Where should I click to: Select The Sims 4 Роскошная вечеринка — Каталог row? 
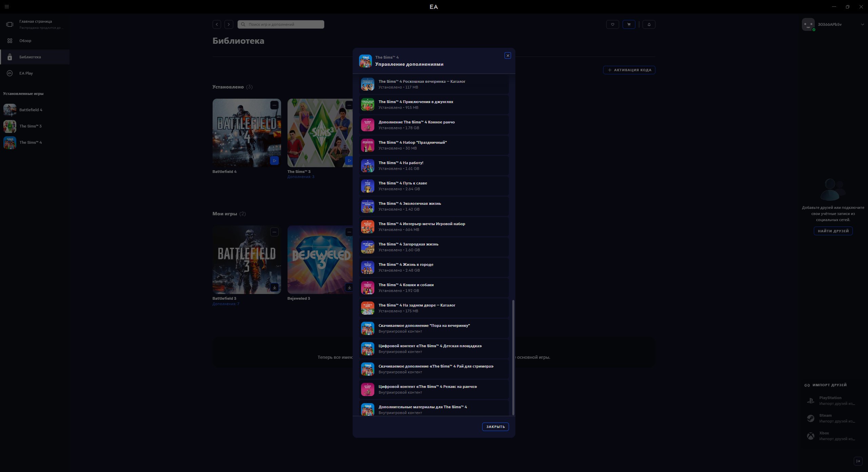pos(434,84)
